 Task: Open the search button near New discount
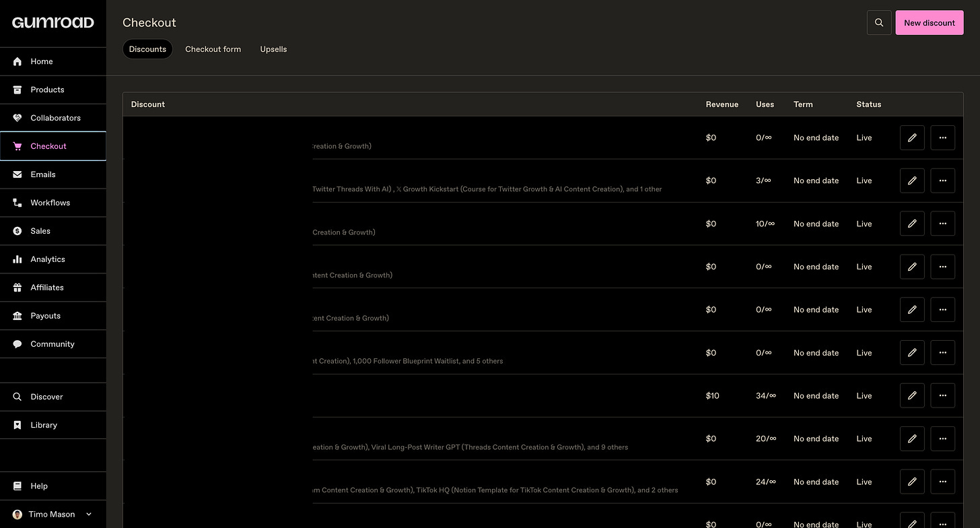pos(879,22)
